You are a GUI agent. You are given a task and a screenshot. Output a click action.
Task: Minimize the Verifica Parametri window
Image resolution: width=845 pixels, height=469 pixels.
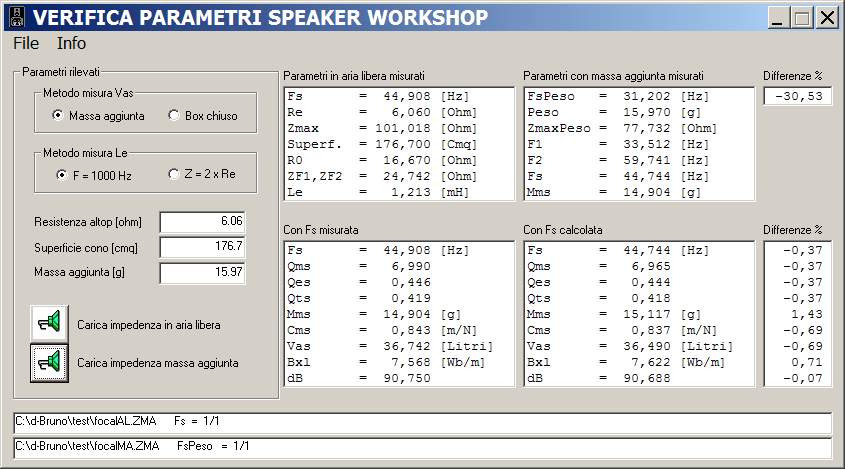tap(777, 18)
